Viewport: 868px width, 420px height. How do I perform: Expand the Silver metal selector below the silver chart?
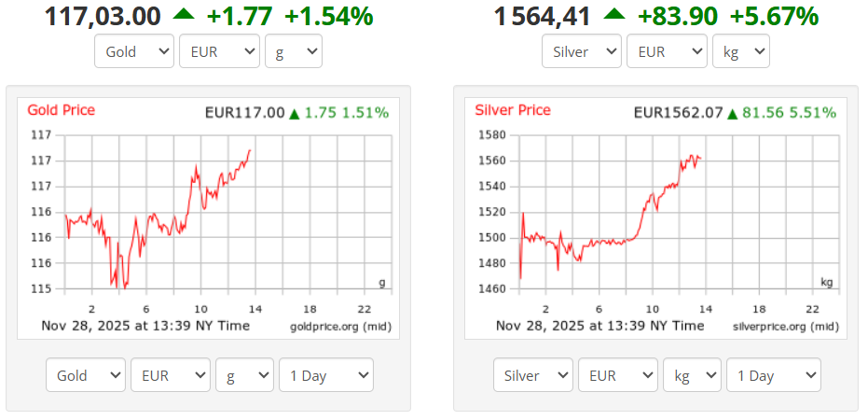click(x=533, y=375)
